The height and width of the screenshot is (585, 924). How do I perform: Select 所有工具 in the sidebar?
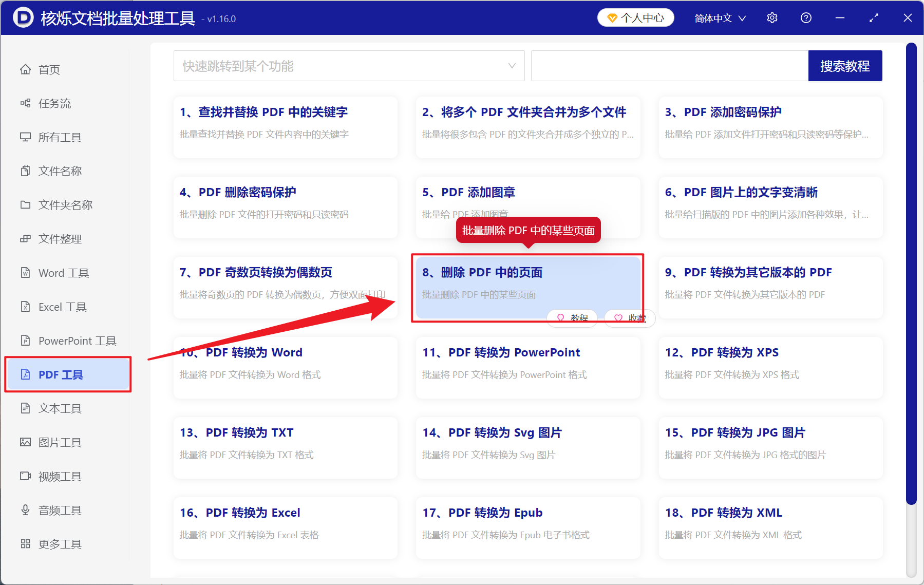click(x=59, y=137)
